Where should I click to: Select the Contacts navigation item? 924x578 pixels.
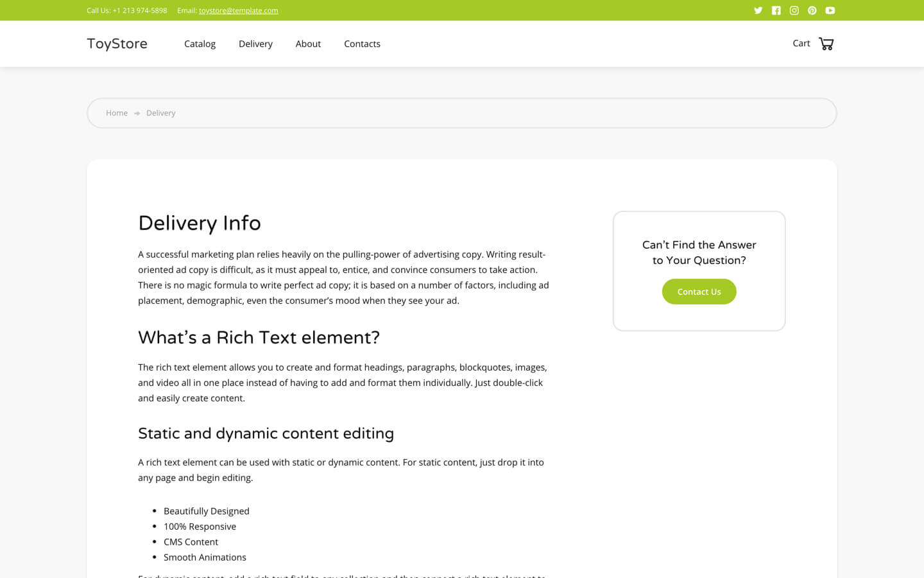click(x=362, y=44)
